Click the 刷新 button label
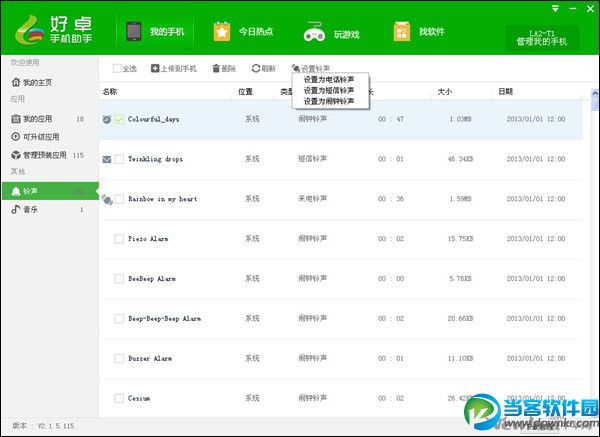 point(269,68)
